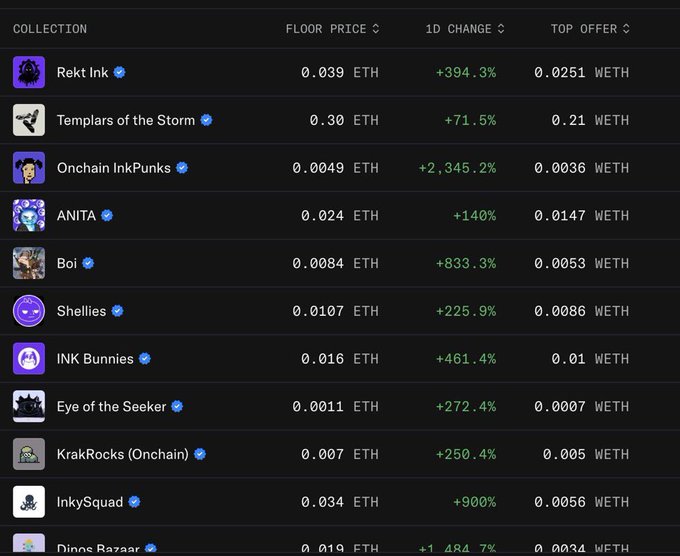Click top offer 0.0056 WETH
Image resolution: width=680 pixels, height=556 pixels.
point(582,501)
